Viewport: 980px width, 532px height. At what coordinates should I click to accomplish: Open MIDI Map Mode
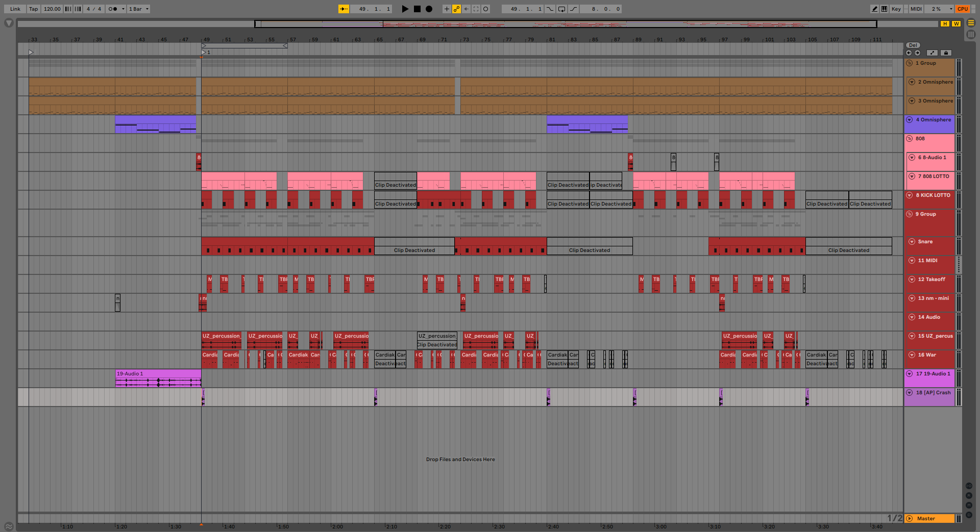[x=916, y=9]
